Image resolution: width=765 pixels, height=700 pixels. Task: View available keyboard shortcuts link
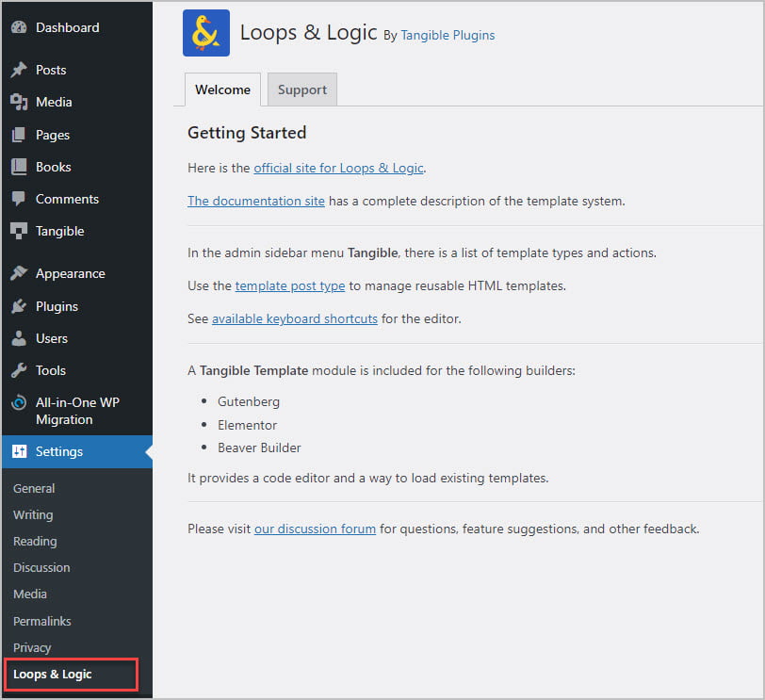(295, 318)
